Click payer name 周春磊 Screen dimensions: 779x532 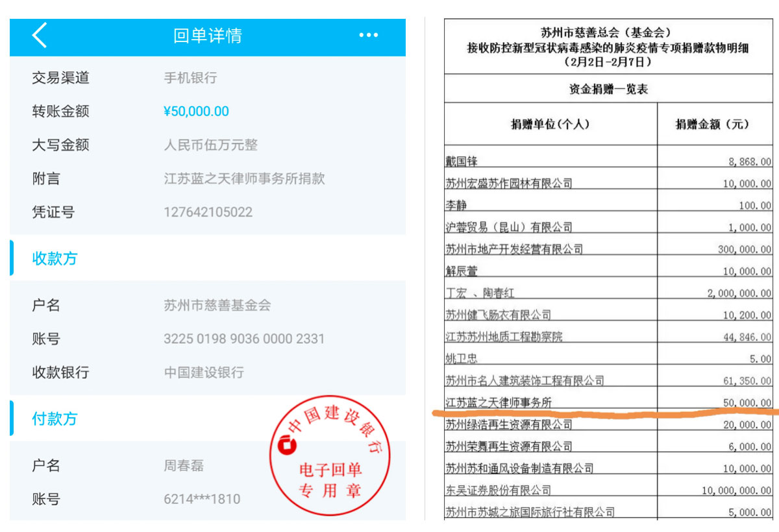click(x=184, y=466)
